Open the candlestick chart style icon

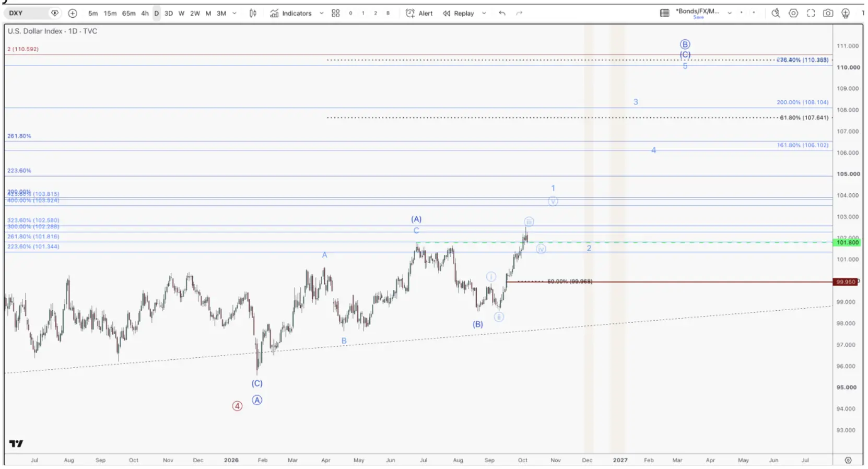coord(253,13)
